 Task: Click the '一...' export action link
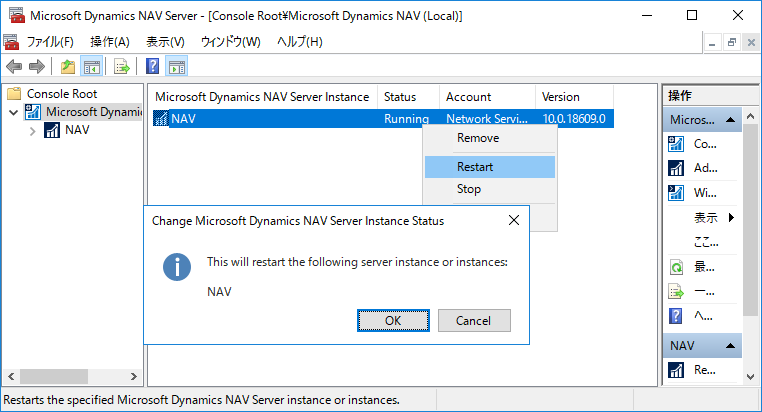704,292
